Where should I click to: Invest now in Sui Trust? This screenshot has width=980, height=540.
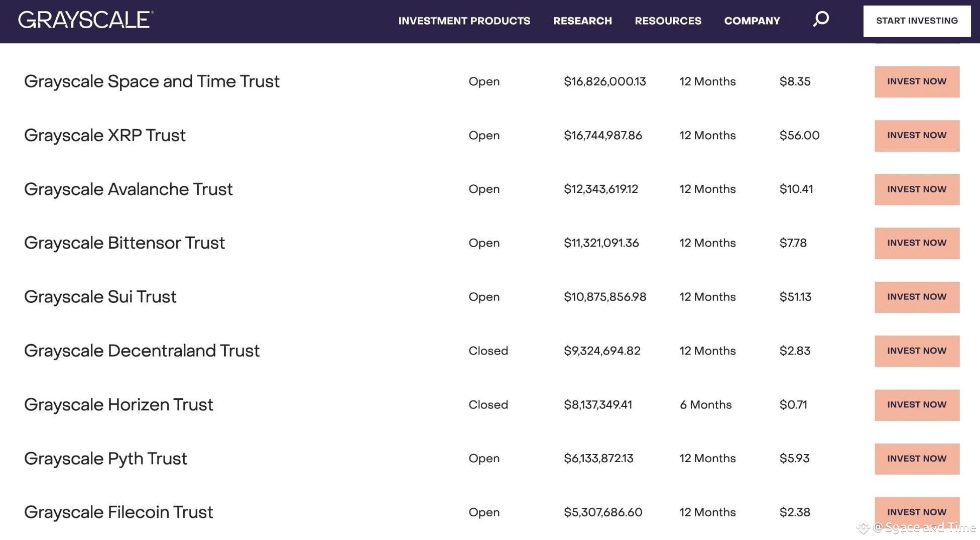[917, 297]
